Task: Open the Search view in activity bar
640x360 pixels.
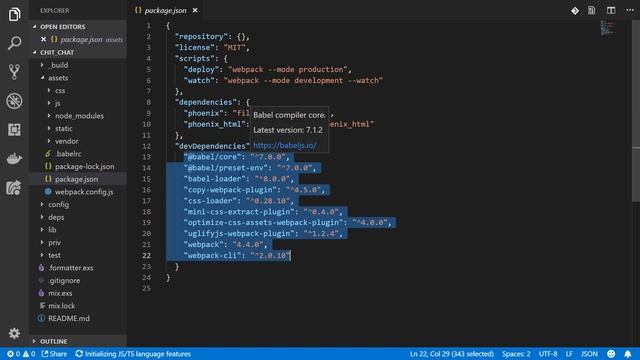Action: [x=14, y=43]
